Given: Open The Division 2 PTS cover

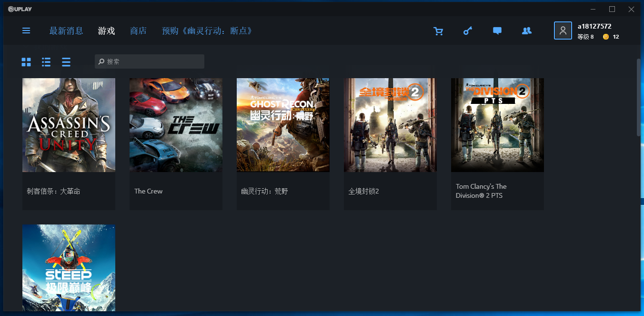Looking at the screenshot, I should click(497, 125).
